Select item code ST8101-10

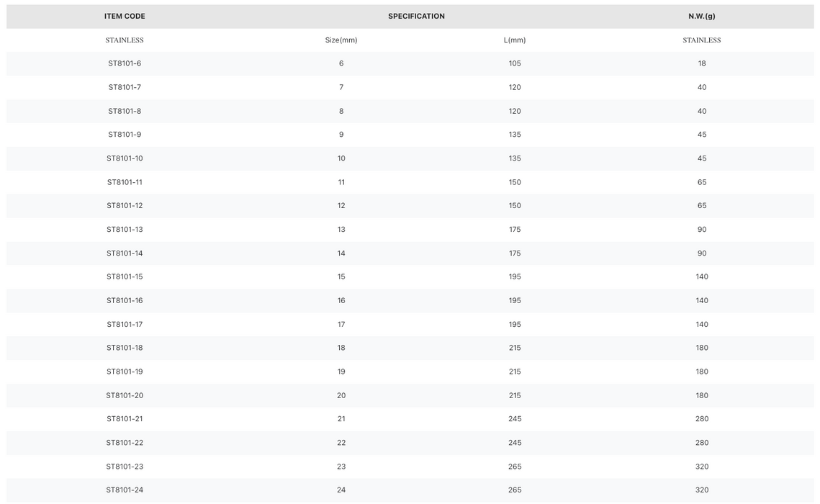point(125,158)
